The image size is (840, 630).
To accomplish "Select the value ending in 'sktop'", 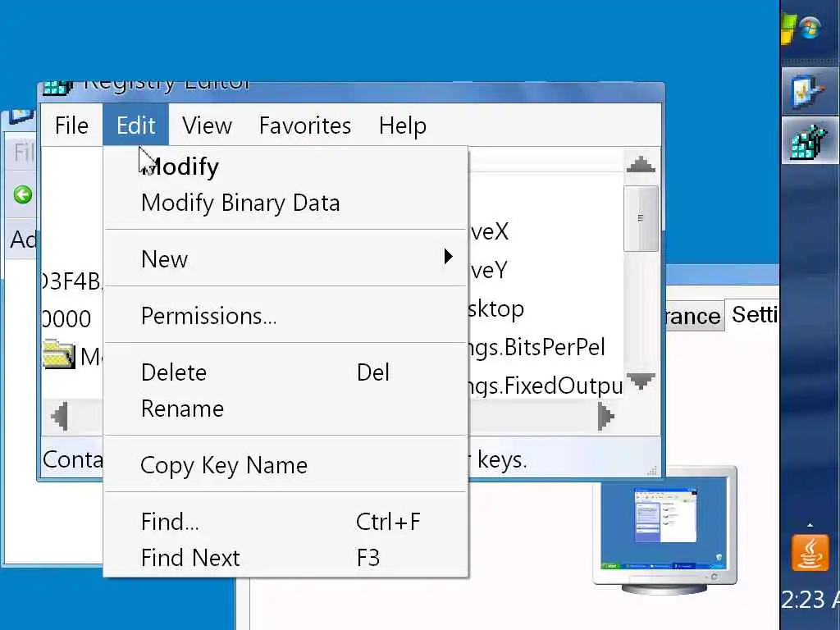I will coord(495,309).
